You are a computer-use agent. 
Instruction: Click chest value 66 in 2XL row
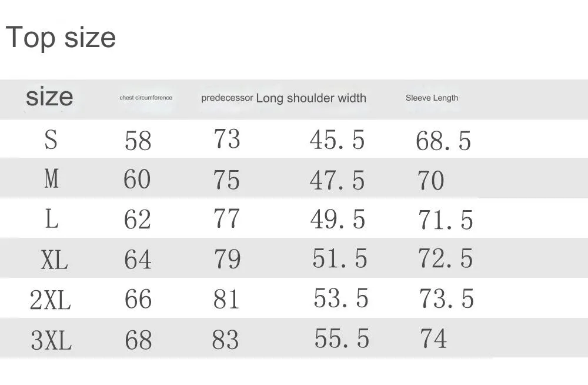138,300
